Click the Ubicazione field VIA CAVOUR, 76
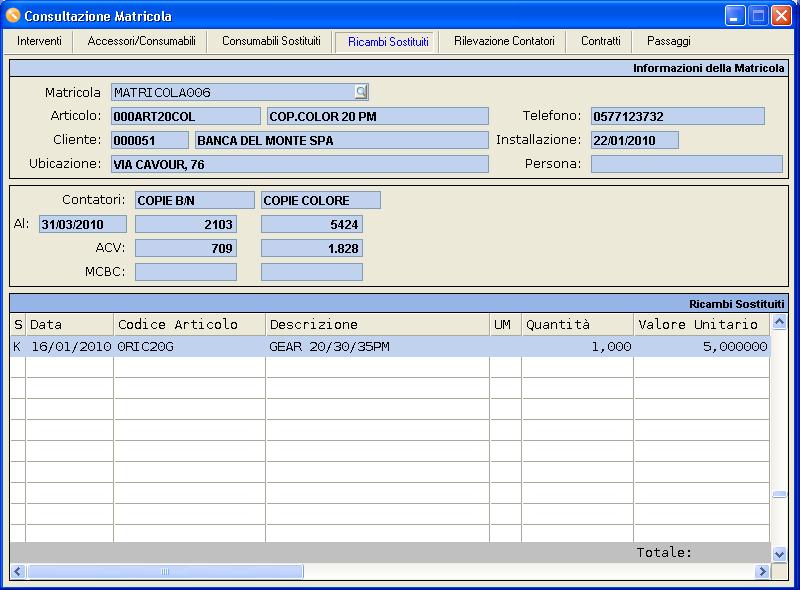The height and width of the screenshot is (590, 800). tap(299, 164)
